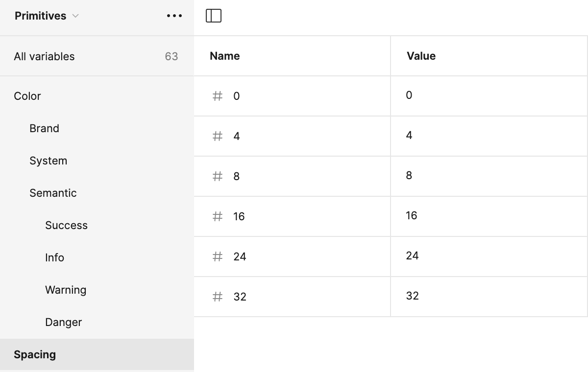Toggle the sidebar panel icon

[x=214, y=16]
